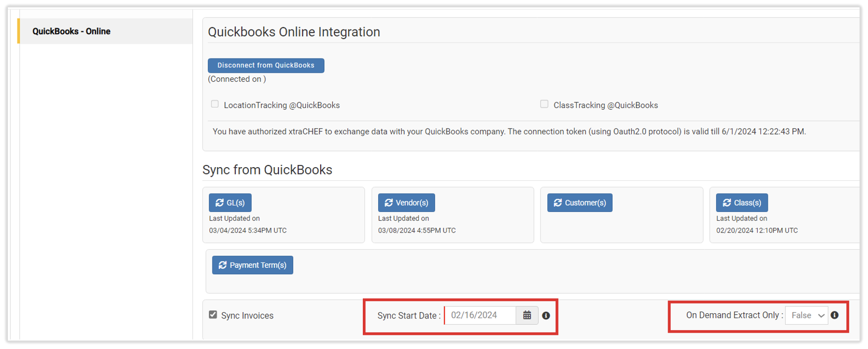
Task: Click the "LocationTracking @QuickBooks" label text
Action: 282,105
